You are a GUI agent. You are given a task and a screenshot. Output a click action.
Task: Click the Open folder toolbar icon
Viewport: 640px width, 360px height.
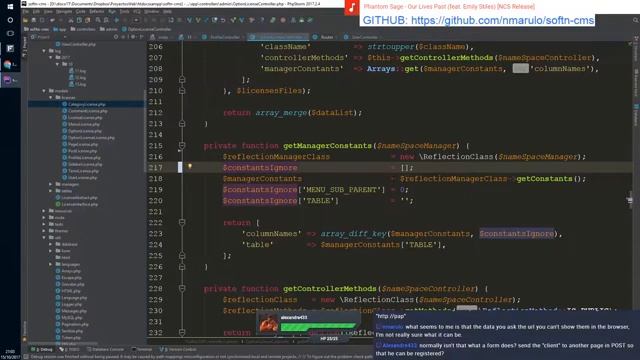26,20
